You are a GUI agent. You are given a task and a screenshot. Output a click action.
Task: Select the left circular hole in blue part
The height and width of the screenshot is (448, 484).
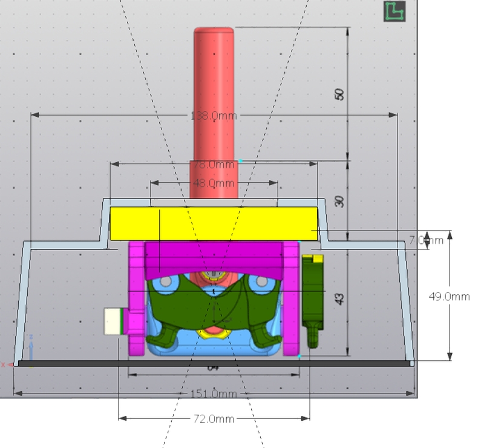tap(166, 281)
